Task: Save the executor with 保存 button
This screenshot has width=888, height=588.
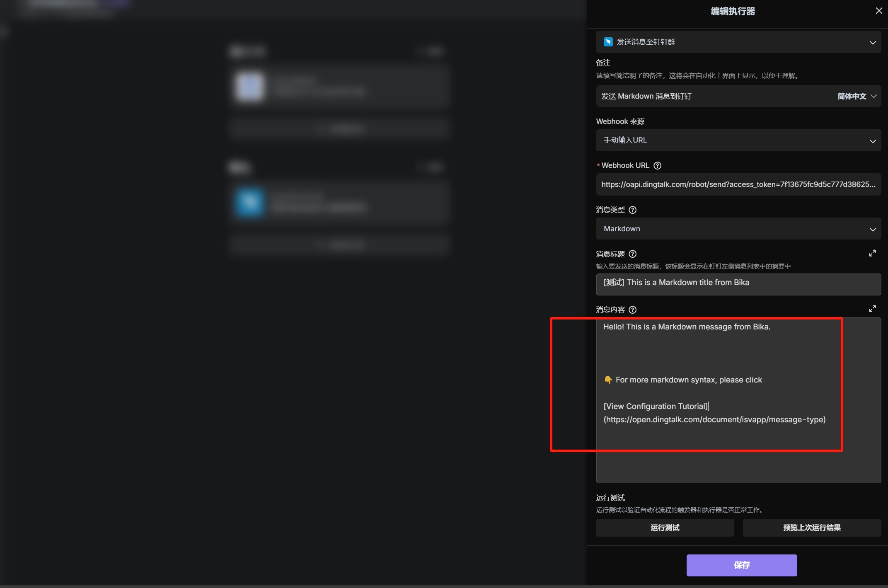Action: [742, 565]
